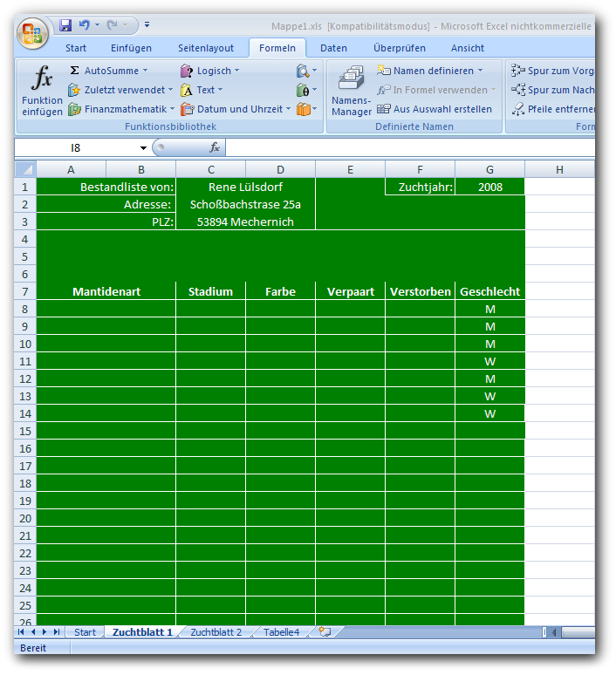Screen dimensions: 616x675
Task: Open the Name Box dropdown arrow
Action: click(x=143, y=148)
